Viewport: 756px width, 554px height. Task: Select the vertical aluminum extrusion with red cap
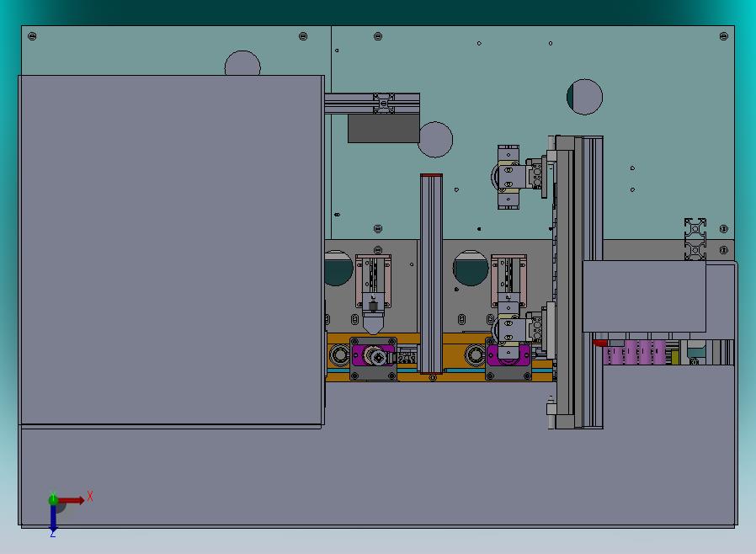point(431,274)
